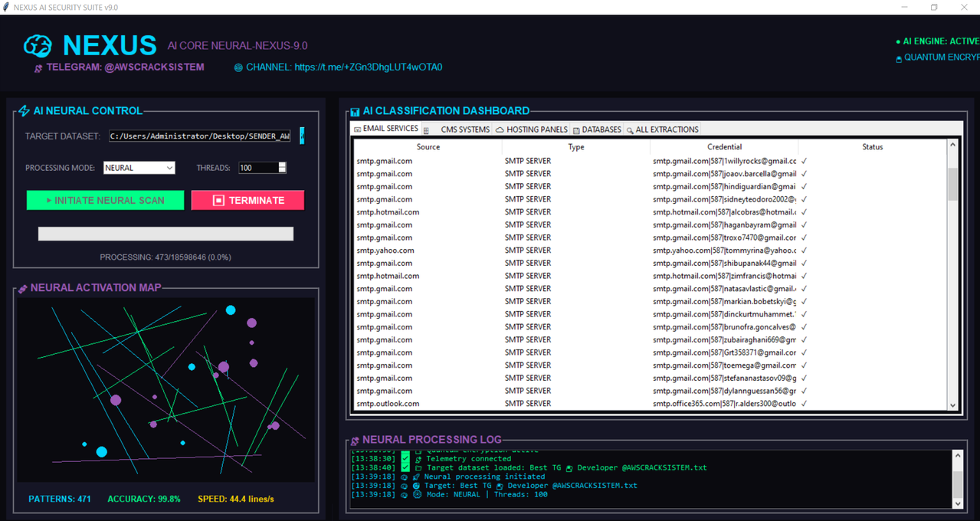Click the cyan browse button beside Target Dataset
Viewport: 980px width, 521px height.
coord(301,136)
